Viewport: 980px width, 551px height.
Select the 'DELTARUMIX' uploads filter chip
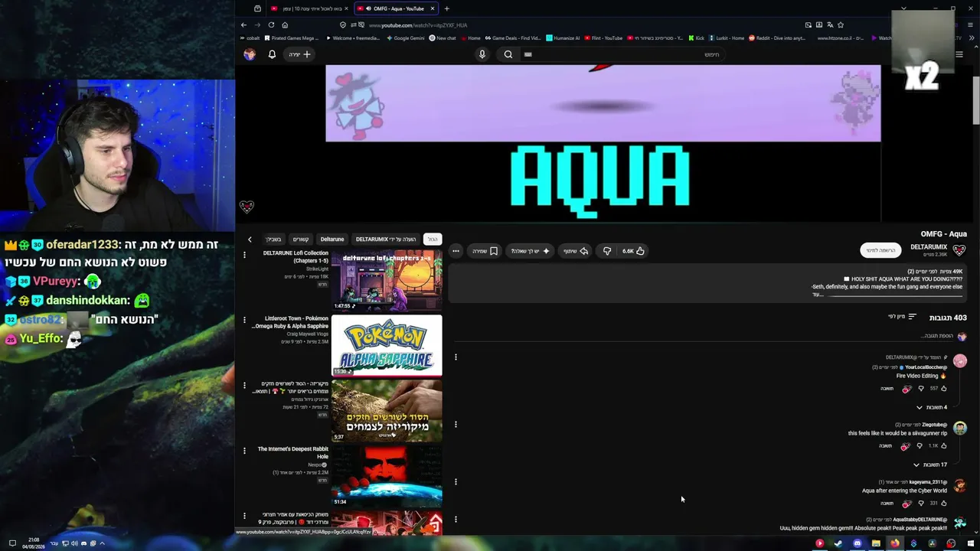[386, 240]
